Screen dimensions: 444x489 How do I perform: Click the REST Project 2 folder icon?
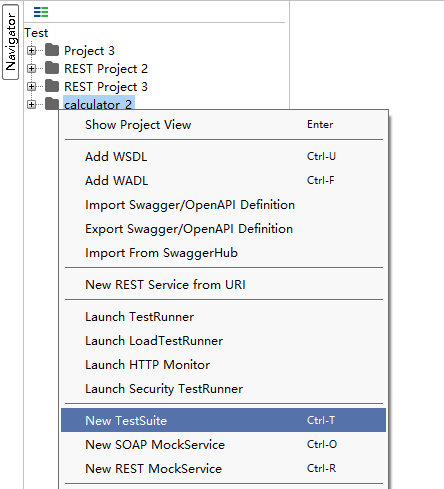click(x=52, y=68)
